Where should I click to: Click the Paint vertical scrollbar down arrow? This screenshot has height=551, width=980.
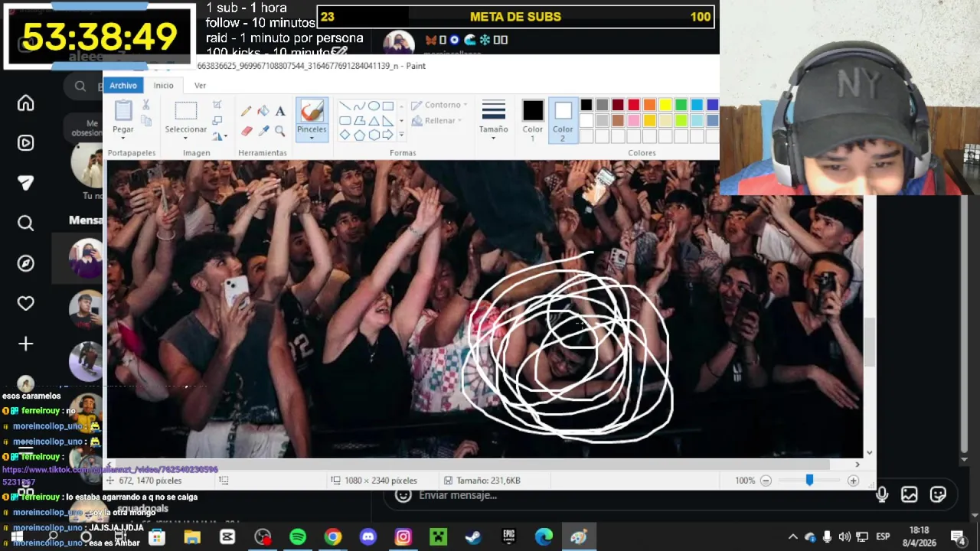pyautogui.click(x=869, y=452)
